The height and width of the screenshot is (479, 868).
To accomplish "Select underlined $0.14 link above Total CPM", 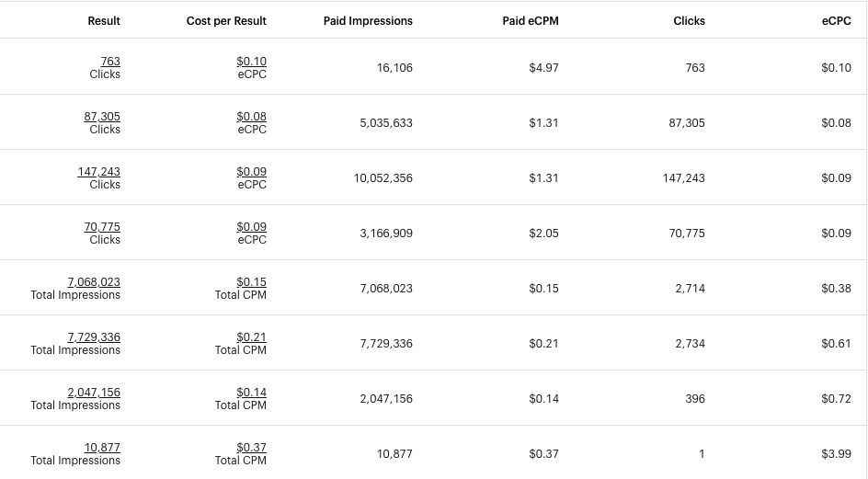I will pos(251,393).
